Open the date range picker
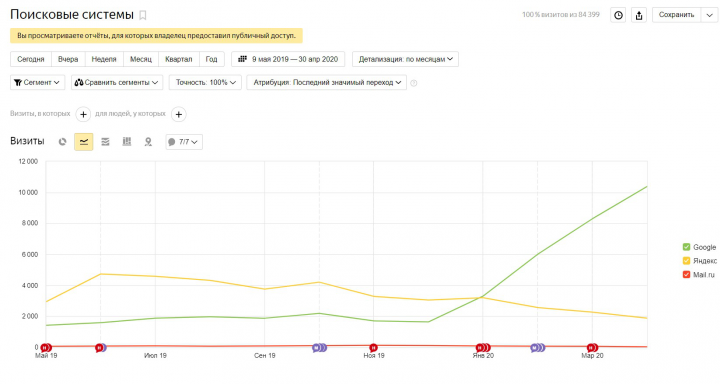The height and width of the screenshot is (384, 720). pos(288,59)
